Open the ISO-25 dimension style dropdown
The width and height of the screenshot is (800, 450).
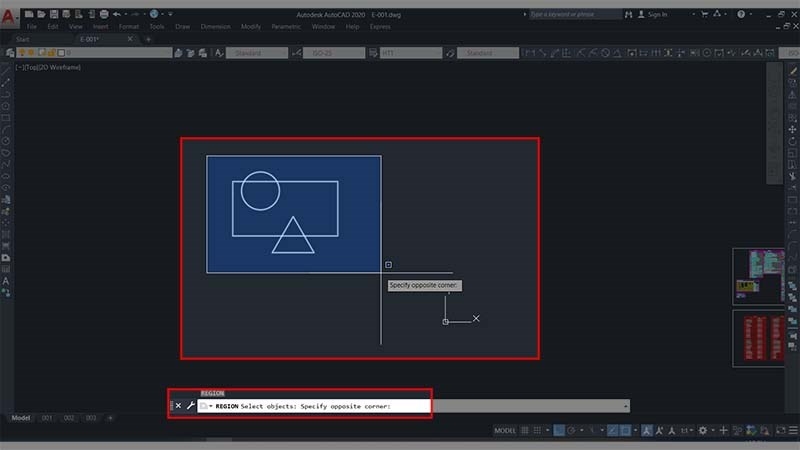coord(334,53)
